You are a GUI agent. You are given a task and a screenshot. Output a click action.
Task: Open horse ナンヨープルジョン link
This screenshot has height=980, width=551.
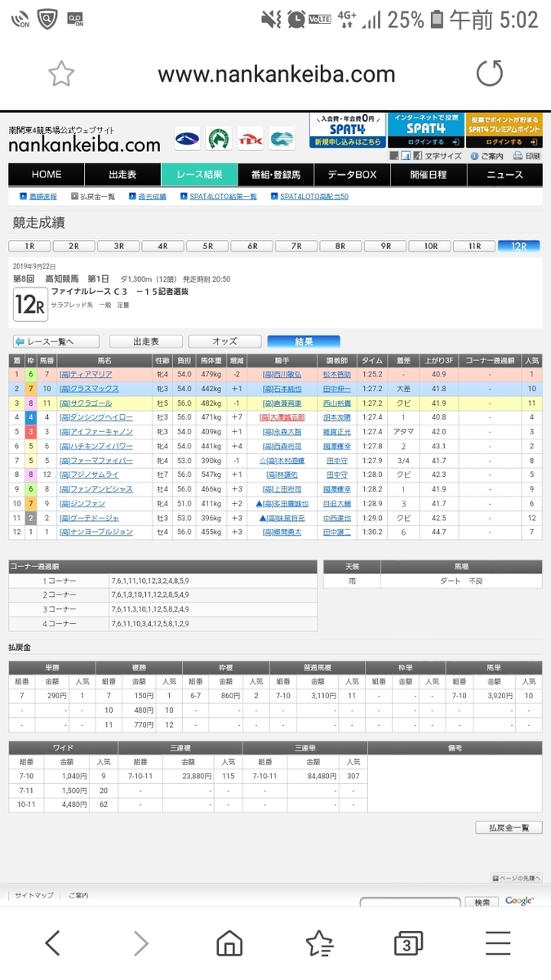(x=96, y=532)
